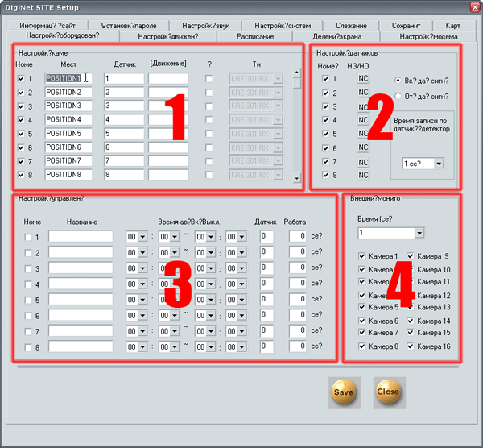Uncheck Камера 9 on external monitor

pyautogui.click(x=411, y=256)
